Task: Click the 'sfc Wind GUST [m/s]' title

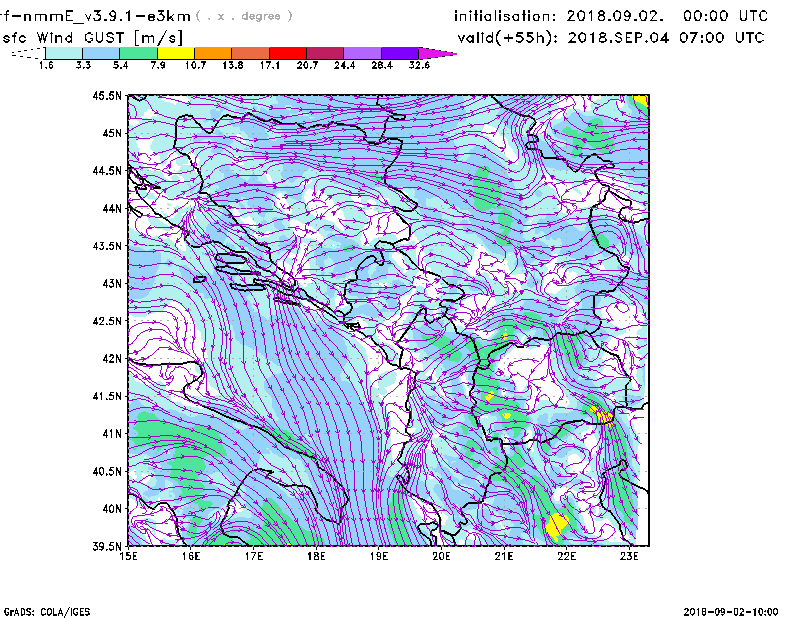Action: [92, 38]
